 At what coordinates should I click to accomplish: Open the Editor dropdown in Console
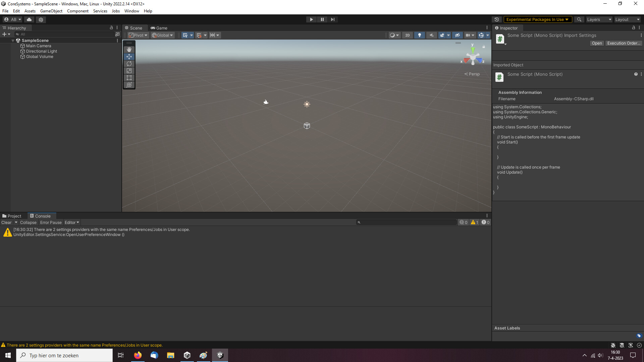tap(72, 223)
